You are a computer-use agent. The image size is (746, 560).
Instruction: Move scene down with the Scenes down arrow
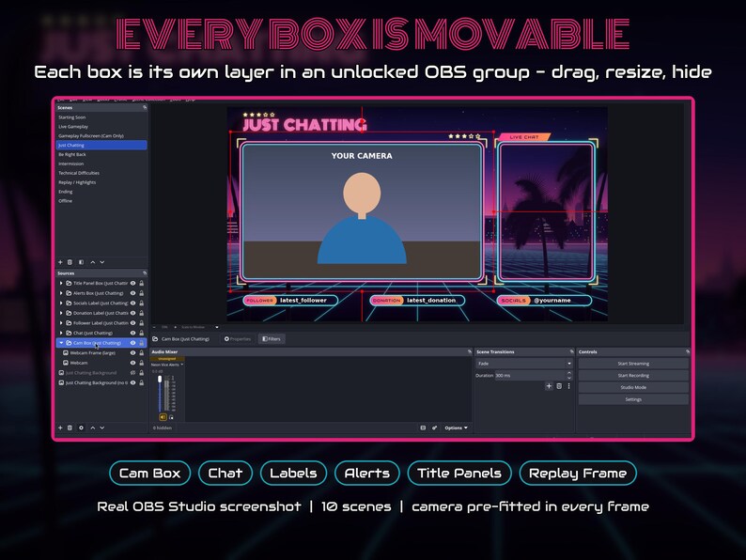(x=102, y=262)
